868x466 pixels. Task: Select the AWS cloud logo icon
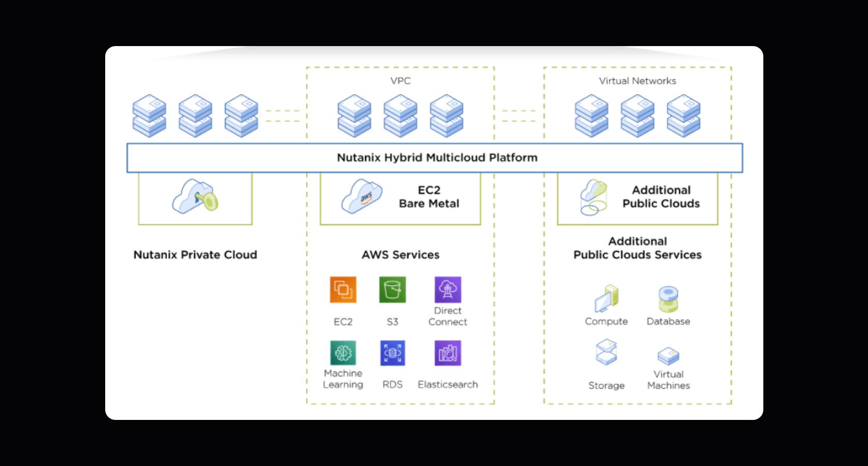tap(362, 196)
